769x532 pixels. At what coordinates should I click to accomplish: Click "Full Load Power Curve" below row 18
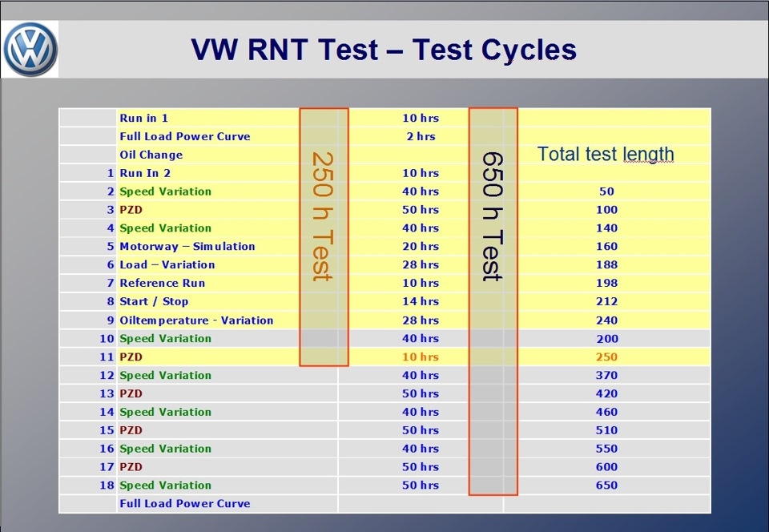tap(185, 504)
